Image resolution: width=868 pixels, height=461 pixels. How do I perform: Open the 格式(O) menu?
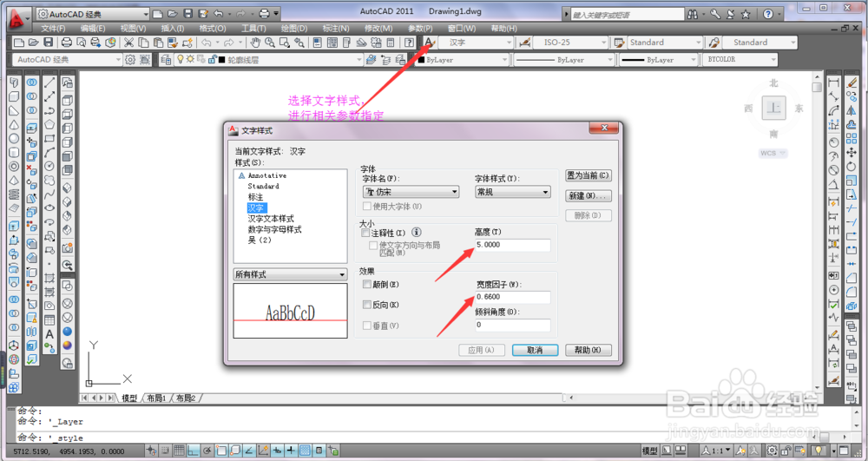(212, 29)
